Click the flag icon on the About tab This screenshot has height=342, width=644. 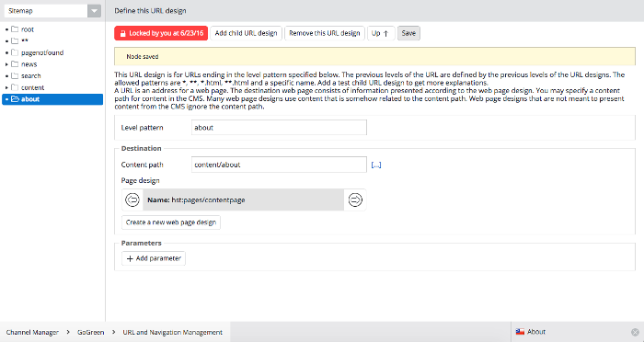click(x=521, y=332)
